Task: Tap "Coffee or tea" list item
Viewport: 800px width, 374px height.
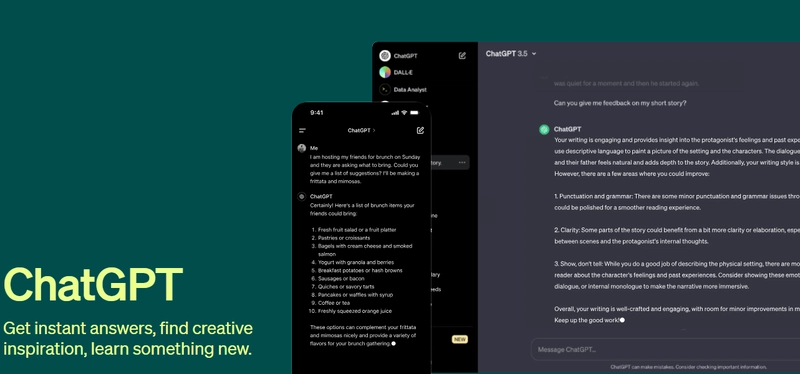Action: (x=334, y=303)
